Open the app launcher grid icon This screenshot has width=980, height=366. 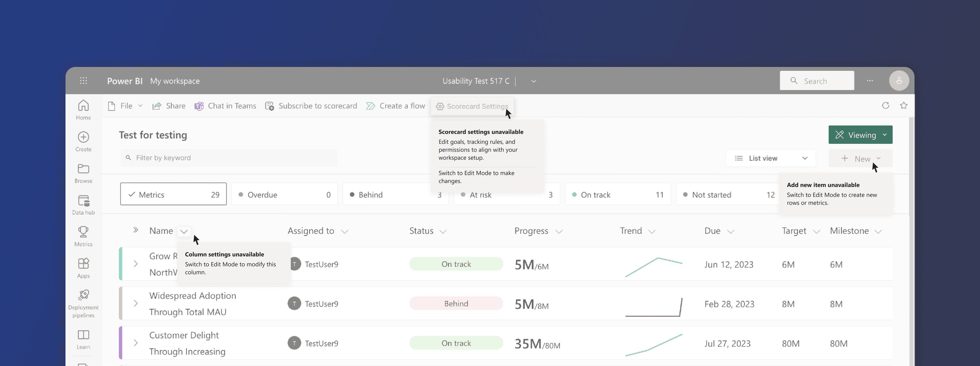(x=83, y=81)
